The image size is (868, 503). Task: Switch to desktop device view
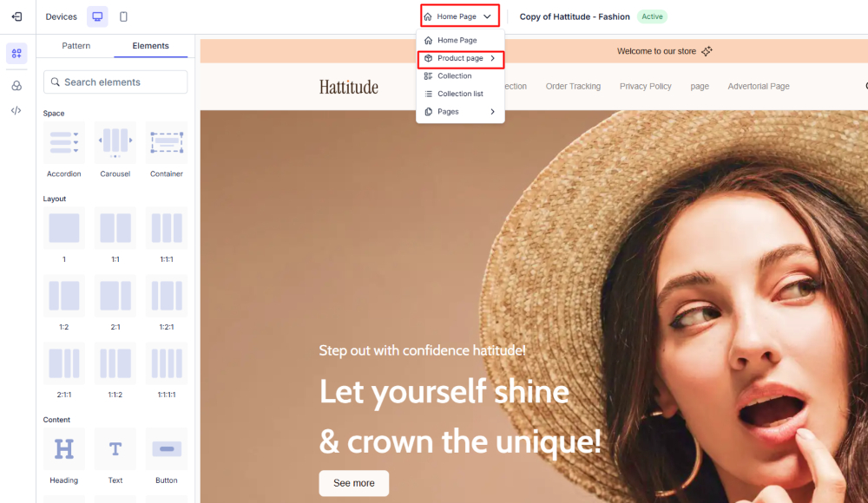pos(98,16)
